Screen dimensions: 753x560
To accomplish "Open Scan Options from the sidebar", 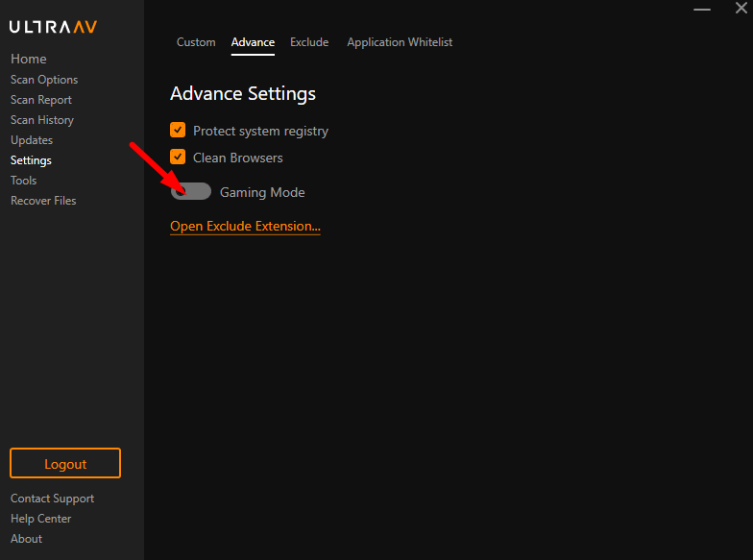I will [x=44, y=80].
